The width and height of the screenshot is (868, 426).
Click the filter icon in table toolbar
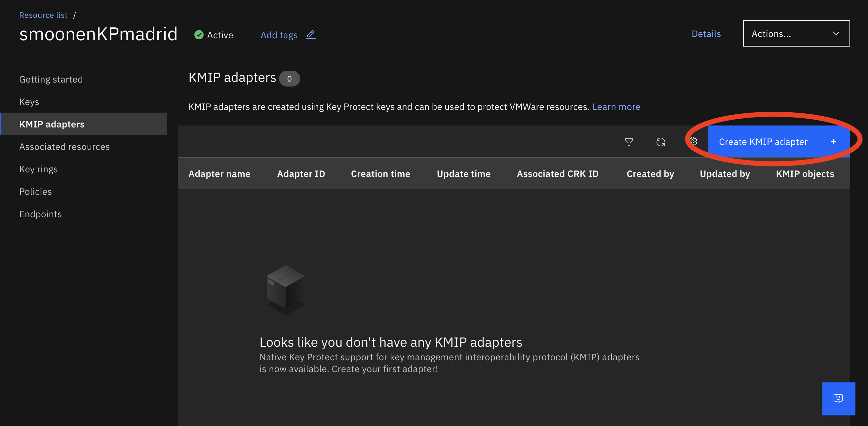click(629, 142)
